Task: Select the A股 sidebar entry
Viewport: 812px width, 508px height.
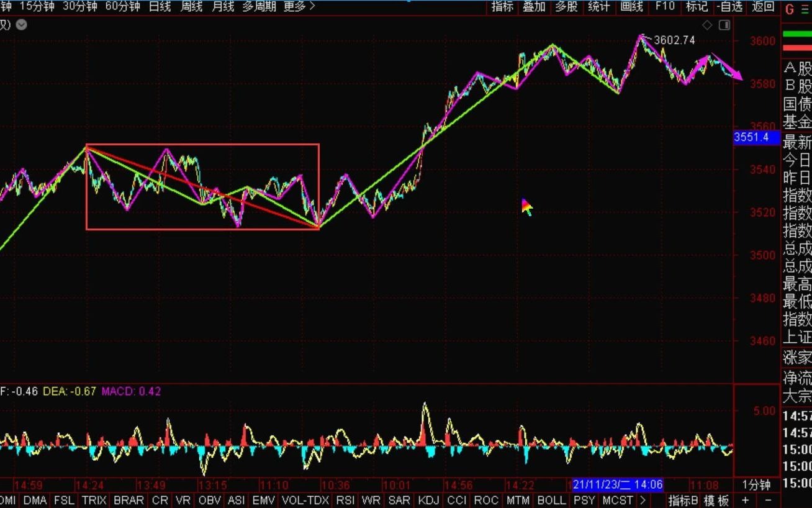Action: [x=798, y=68]
